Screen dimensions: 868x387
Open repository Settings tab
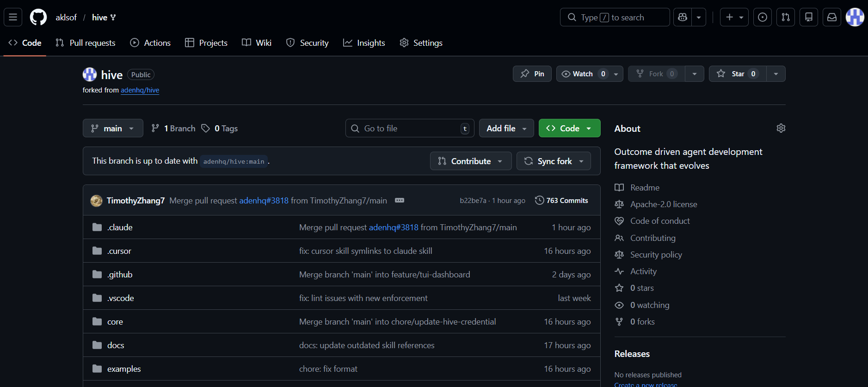point(421,43)
